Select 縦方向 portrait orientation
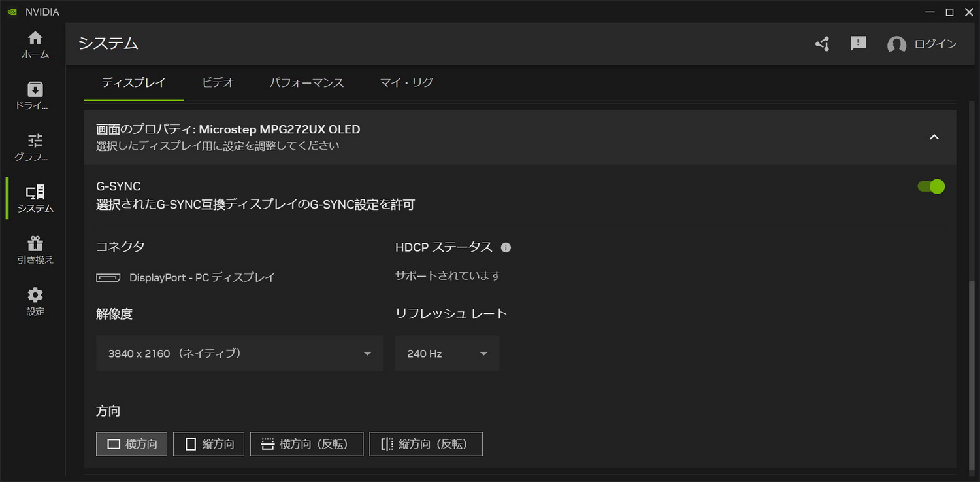Image resolution: width=980 pixels, height=482 pixels. click(x=208, y=444)
